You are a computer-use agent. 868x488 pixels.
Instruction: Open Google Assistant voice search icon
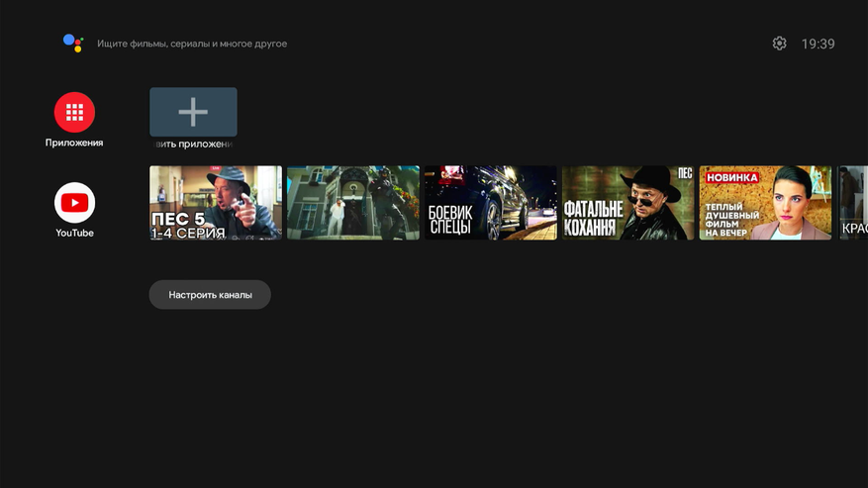(x=73, y=44)
